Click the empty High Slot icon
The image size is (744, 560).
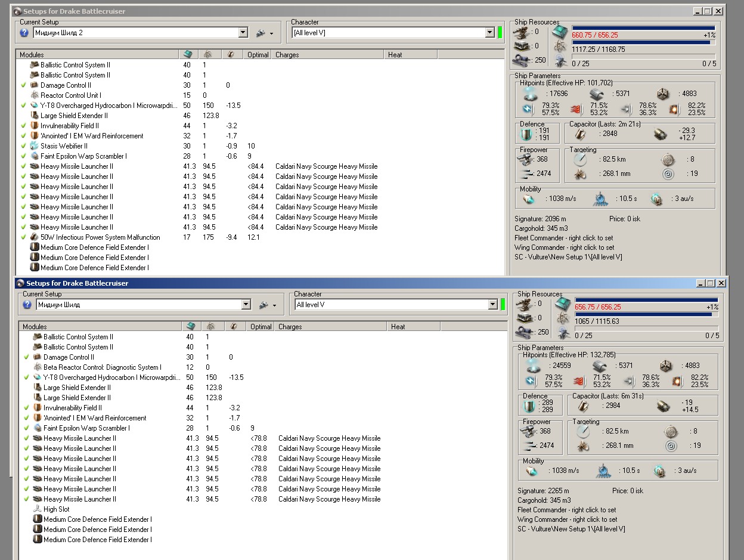coord(38,509)
